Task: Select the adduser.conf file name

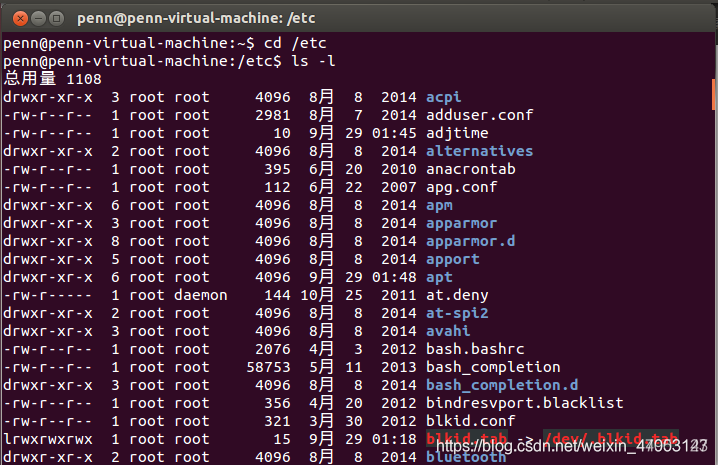Action: 479,115
